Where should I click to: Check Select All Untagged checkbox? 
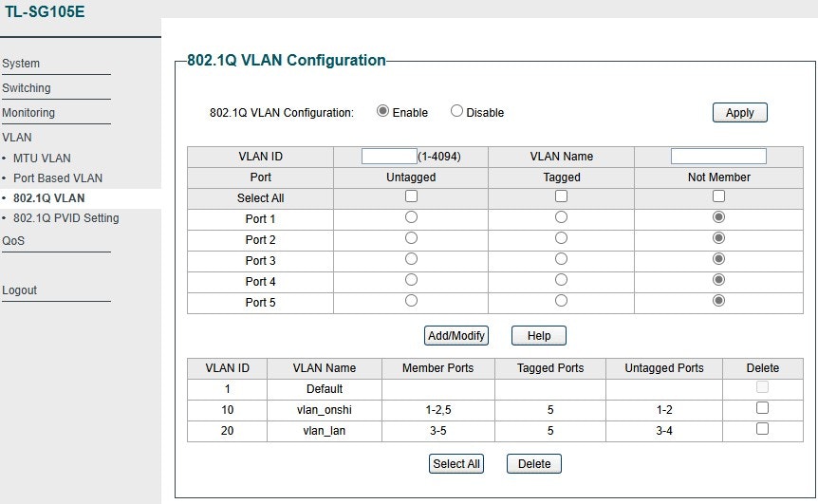click(411, 196)
